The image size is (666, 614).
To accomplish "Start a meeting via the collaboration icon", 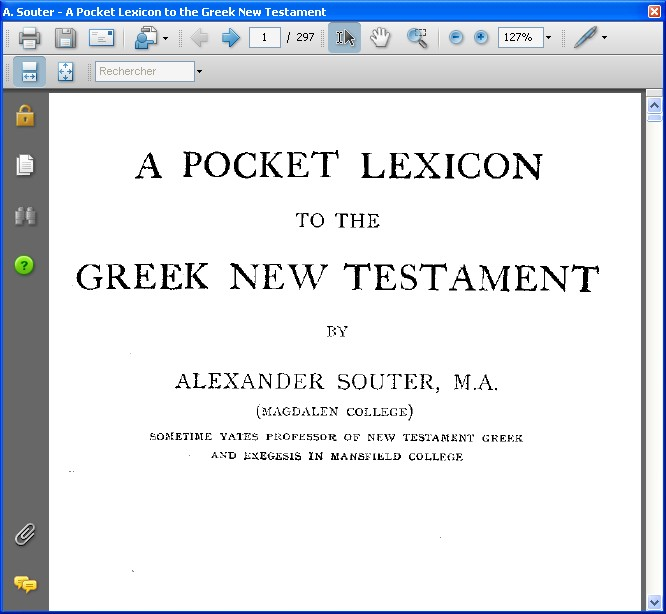I will (x=146, y=38).
